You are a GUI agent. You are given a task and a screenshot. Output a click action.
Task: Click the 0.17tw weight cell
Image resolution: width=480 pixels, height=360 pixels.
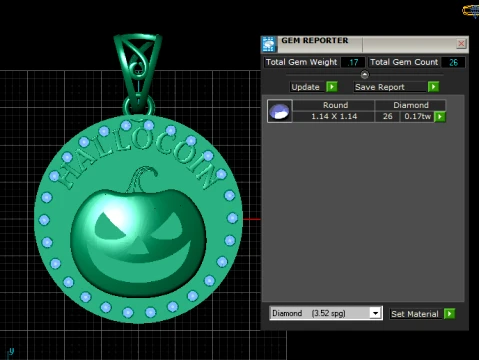(x=417, y=116)
